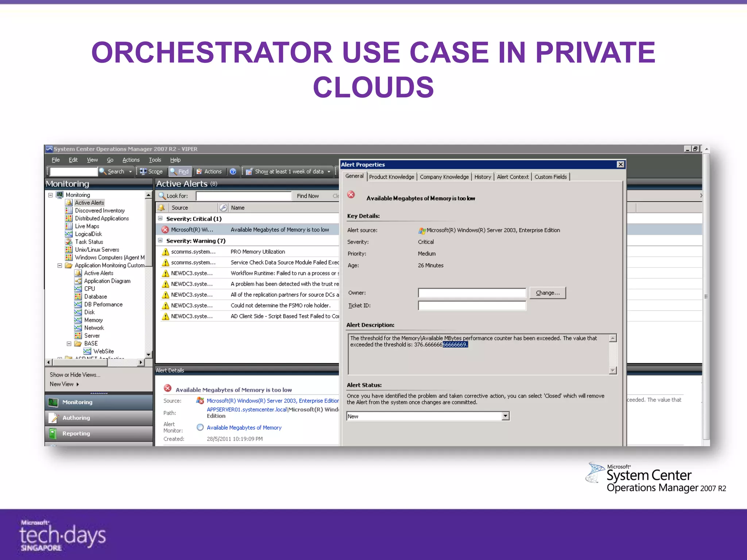Select Live Maps view in tree
Viewport: 747px width, 560px height.
(x=87, y=226)
